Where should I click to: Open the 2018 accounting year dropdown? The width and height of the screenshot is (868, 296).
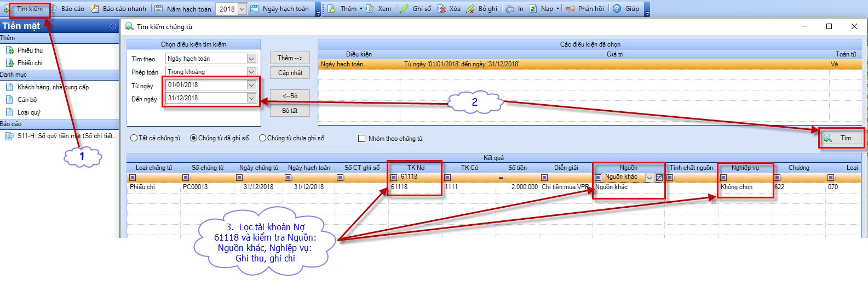(x=242, y=9)
